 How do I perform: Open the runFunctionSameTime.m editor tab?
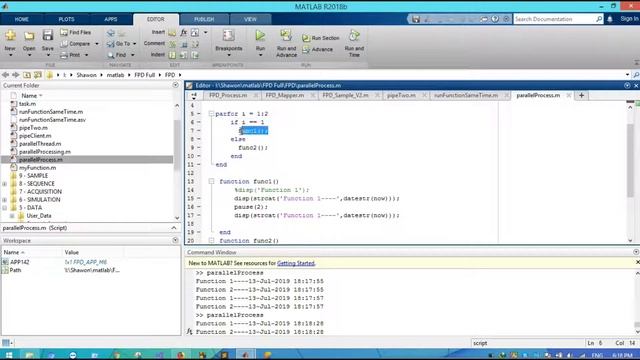point(466,95)
